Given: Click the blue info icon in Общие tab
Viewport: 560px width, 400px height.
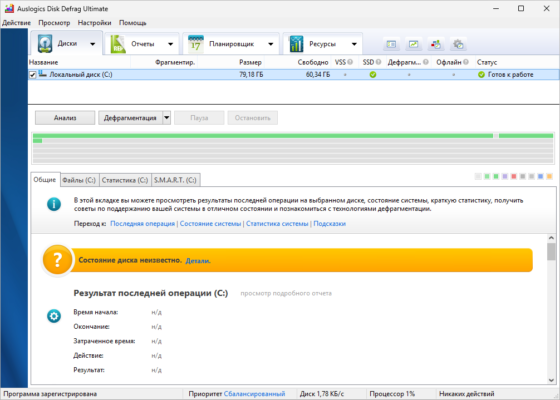Looking at the screenshot, I should pos(54,204).
